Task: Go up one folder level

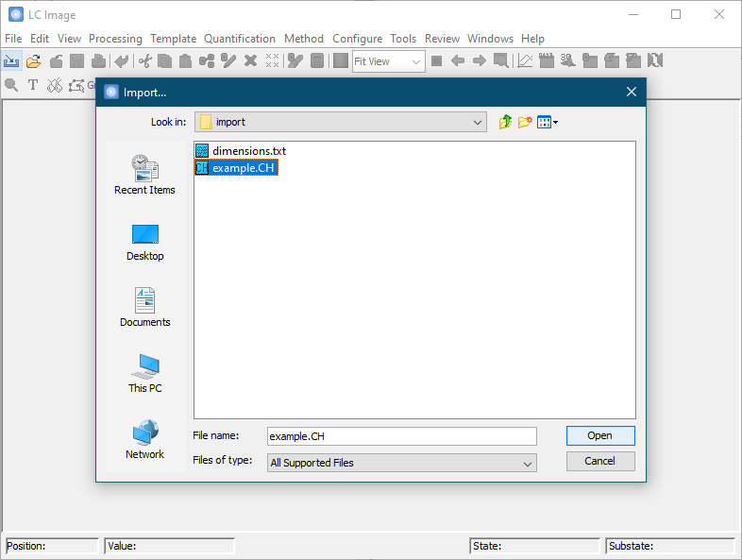Action: [x=505, y=122]
